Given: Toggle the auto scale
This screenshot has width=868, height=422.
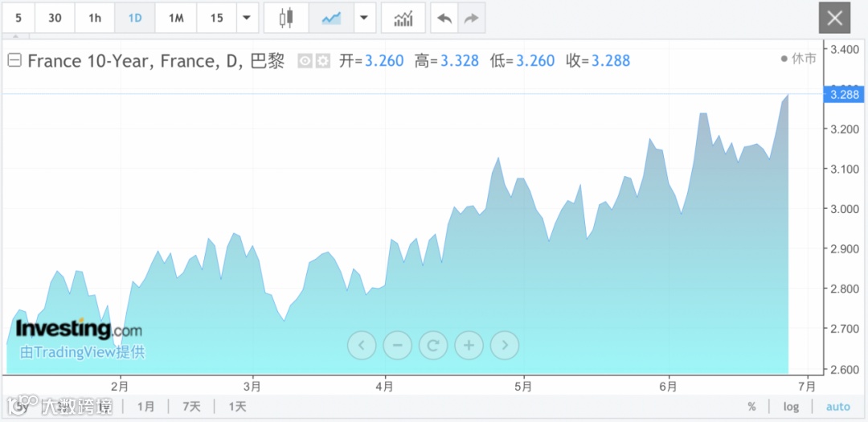Looking at the screenshot, I should pyautogui.click(x=837, y=407).
